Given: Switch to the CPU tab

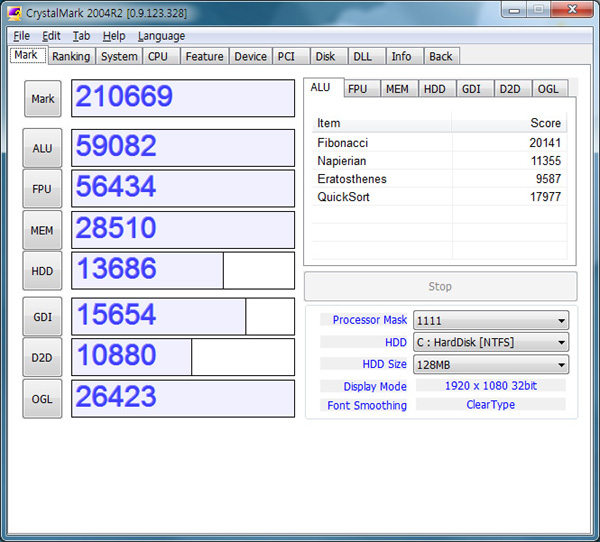Looking at the screenshot, I should [x=161, y=56].
